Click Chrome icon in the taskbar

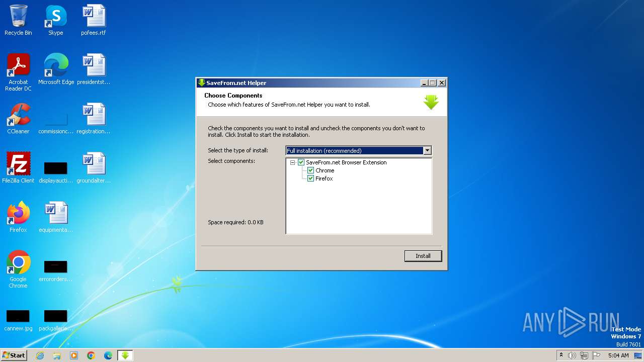point(91,355)
